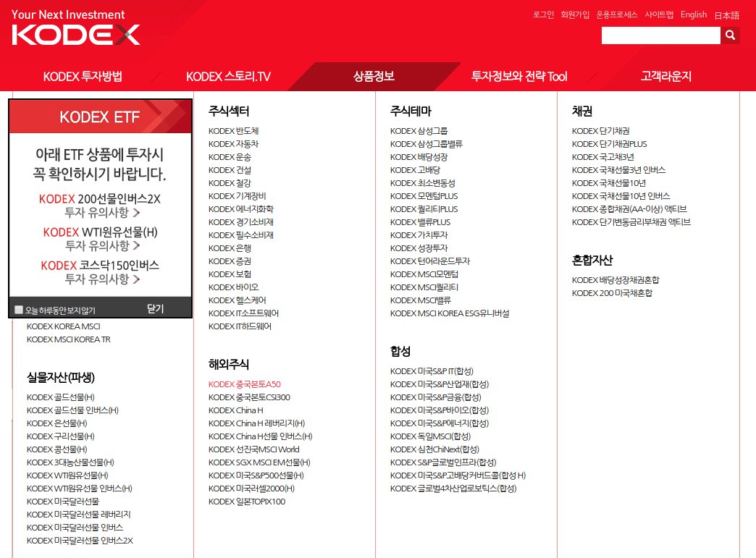Click the search magnifier icon
This screenshot has width=756, height=558.
pos(730,35)
